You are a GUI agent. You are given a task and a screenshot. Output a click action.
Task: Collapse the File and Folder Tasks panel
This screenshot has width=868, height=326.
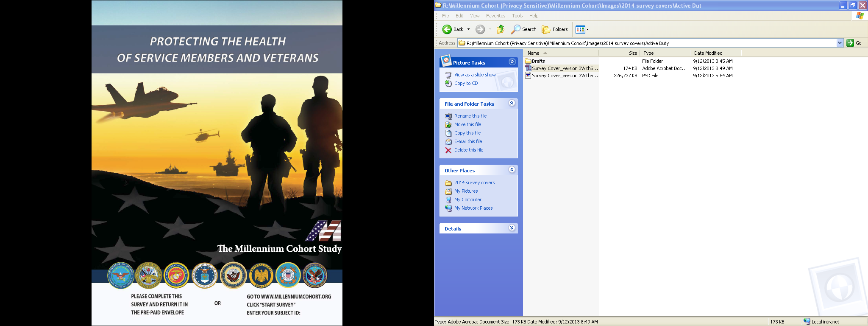(x=512, y=103)
